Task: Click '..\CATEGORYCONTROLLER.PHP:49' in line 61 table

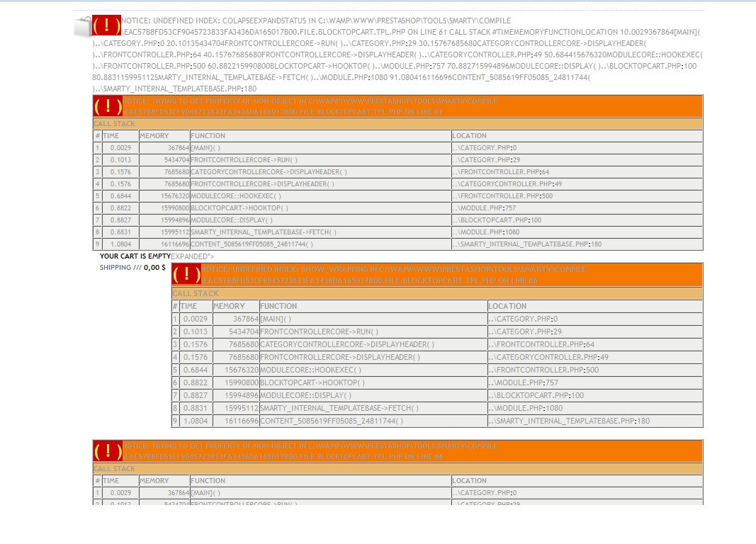Action: pyautogui.click(x=507, y=184)
